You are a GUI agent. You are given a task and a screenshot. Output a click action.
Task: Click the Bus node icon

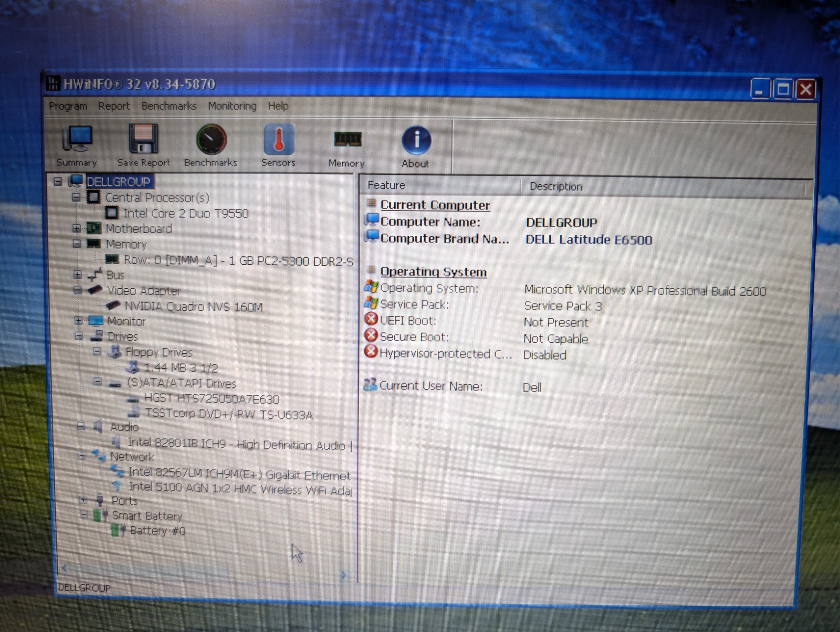[94, 274]
